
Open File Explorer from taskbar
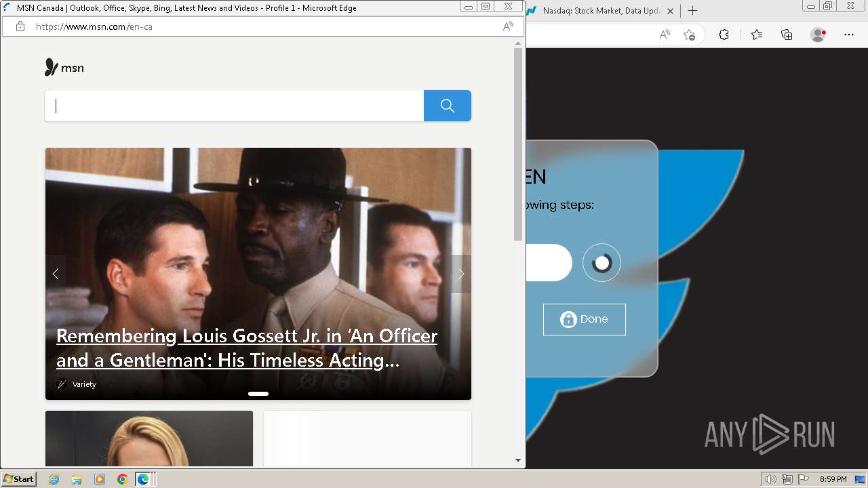77,479
